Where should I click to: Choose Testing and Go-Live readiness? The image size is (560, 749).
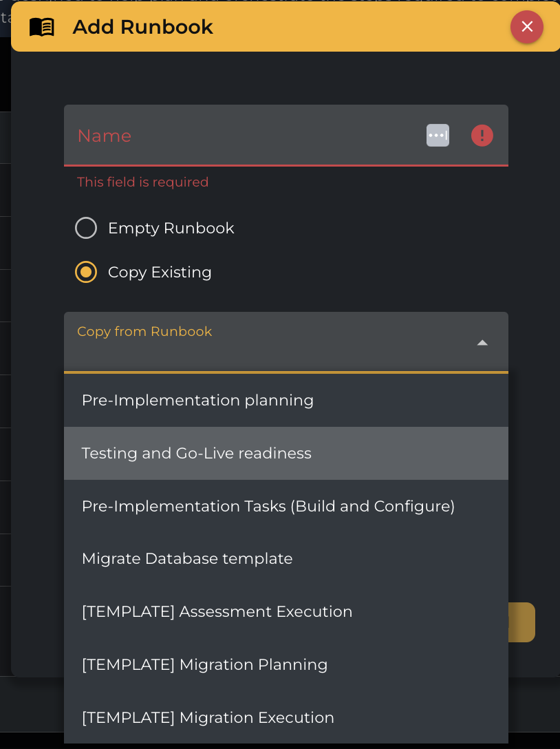(196, 453)
